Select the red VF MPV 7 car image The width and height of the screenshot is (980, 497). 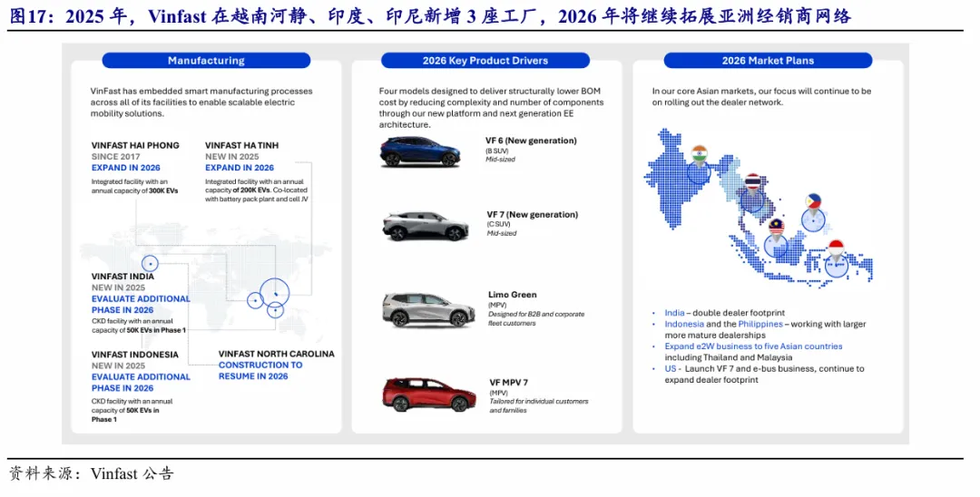click(x=428, y=395)
